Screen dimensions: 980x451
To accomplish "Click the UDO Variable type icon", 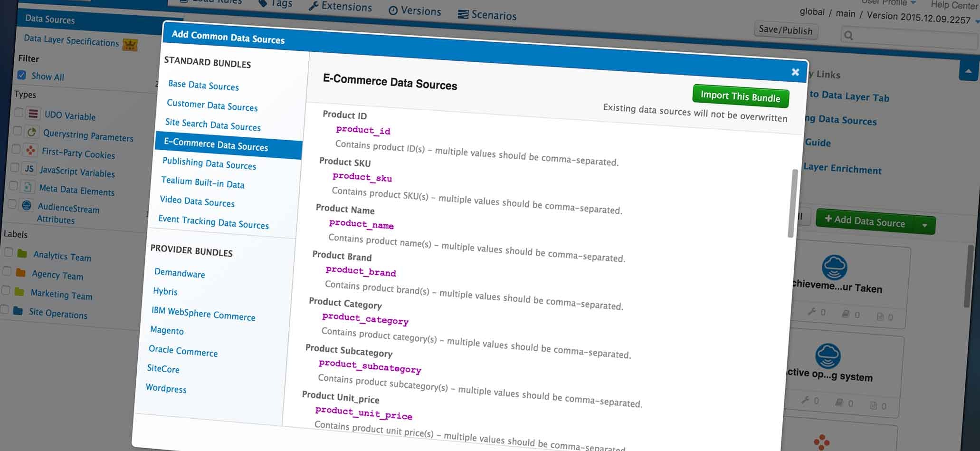I will pos(32,114).
